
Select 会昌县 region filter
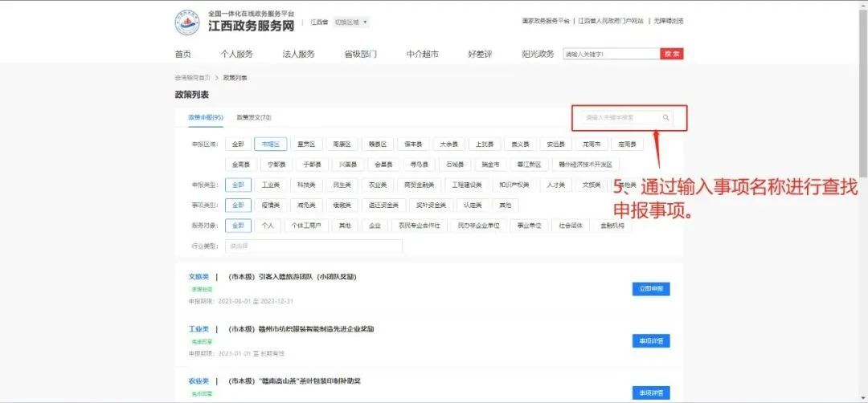(x=383, y=165)
